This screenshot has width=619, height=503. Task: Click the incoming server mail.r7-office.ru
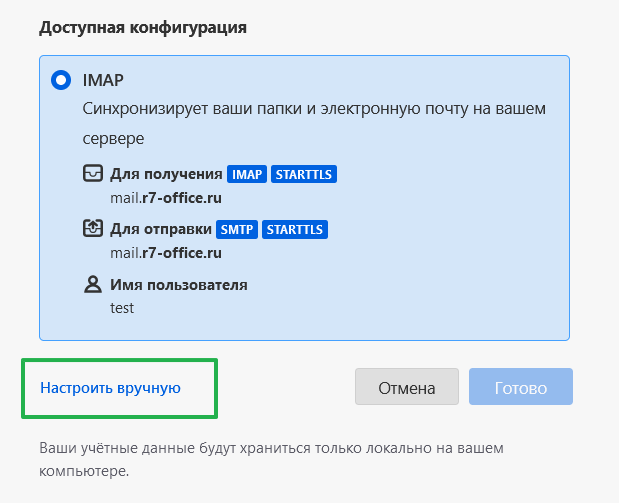166,198
